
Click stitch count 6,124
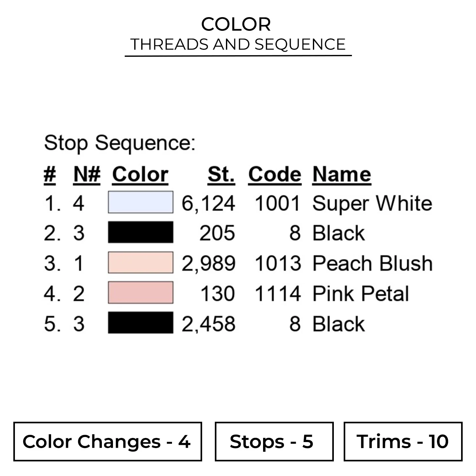[x=208, y=203]
